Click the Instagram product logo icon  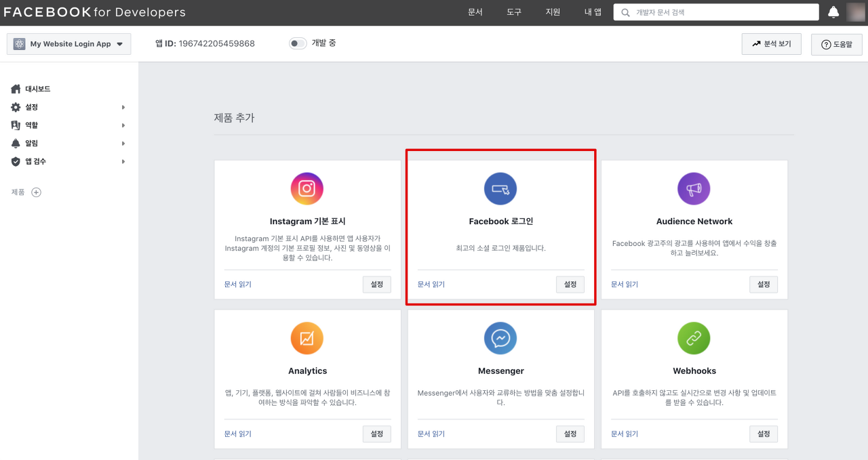pyautogui.click(x=307, y=188)
